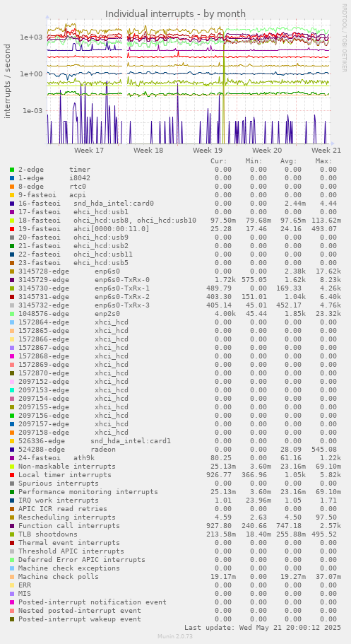Click the swatch beside TLB shootdowns

(12, 534)
